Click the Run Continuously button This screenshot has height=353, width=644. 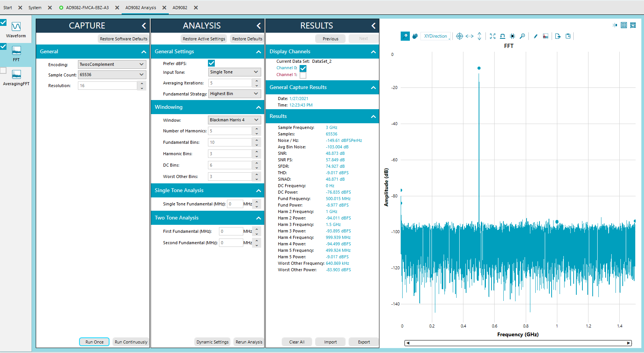[131, 342]
